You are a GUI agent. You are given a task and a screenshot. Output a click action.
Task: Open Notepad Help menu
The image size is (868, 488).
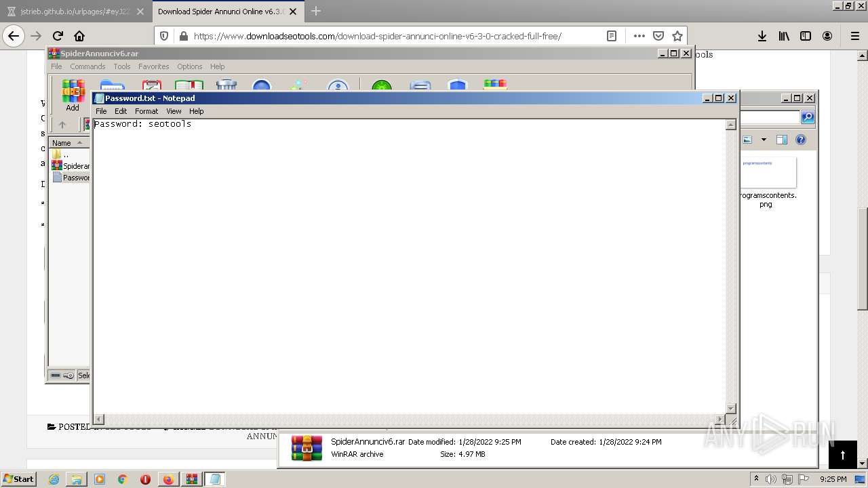(x=196, y=111)
